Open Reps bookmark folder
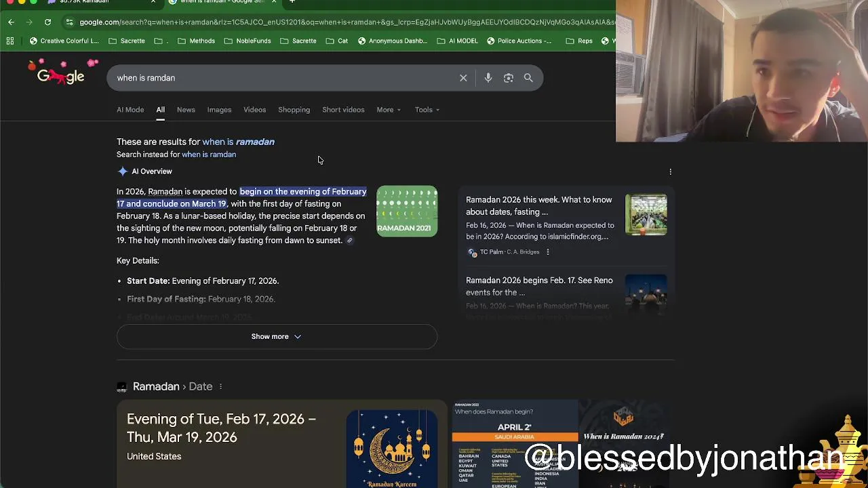Screen dimensions: 868x488 click(x=579, y=41)
